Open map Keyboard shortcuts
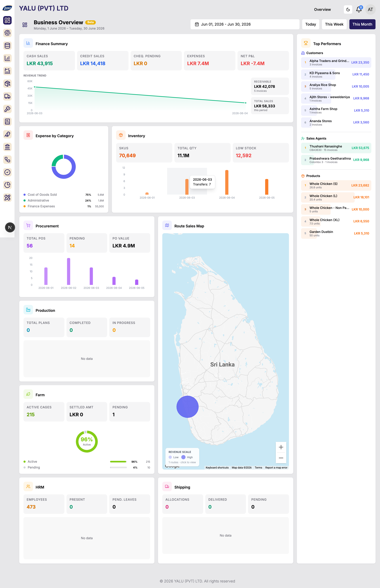The width and height of the screenshot is (380, 588). click(217, 468)
